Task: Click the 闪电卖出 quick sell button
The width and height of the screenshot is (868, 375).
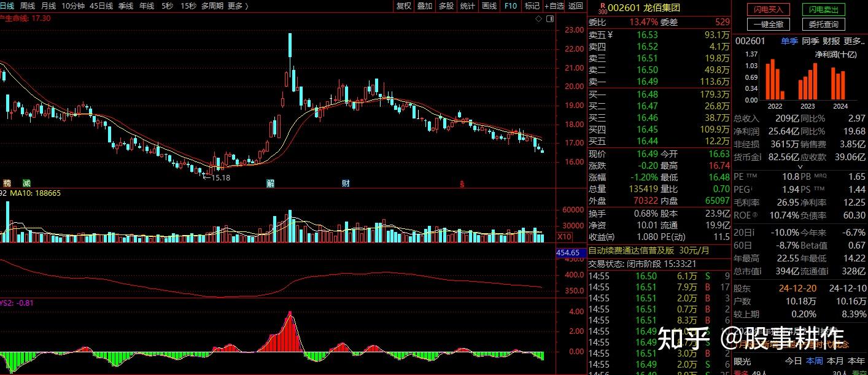Action: point(823,10)
